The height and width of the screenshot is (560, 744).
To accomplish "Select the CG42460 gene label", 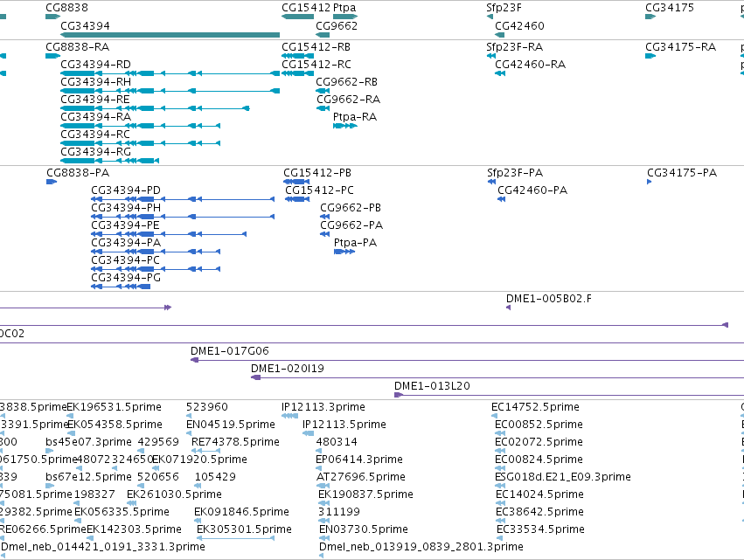I will pyautogui.click(x=519, y=26).
